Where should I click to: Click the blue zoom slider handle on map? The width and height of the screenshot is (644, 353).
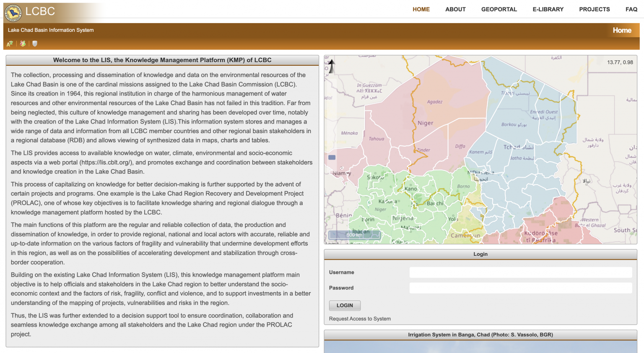332,157
